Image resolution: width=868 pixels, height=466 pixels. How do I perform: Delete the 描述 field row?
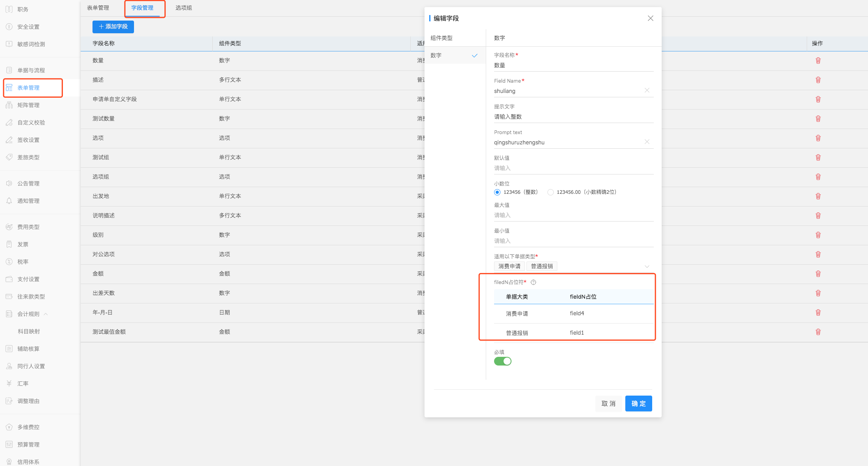[x=818, y=80]
